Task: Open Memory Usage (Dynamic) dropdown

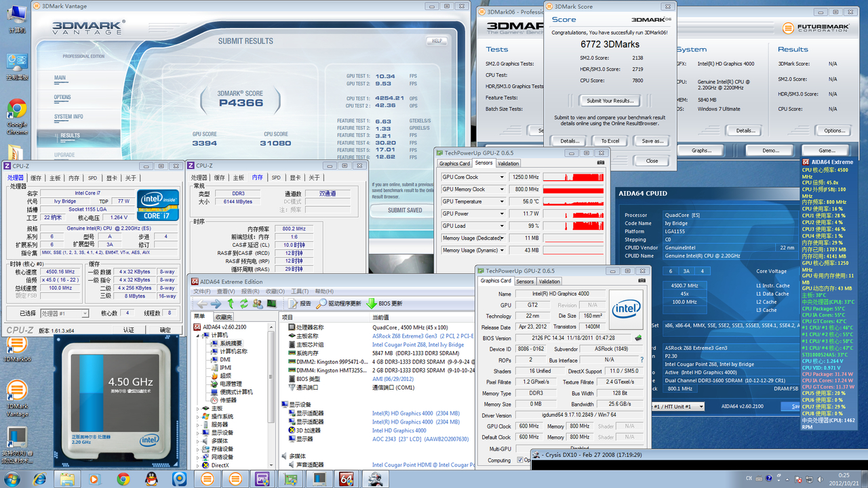Action: click(502, 251)
